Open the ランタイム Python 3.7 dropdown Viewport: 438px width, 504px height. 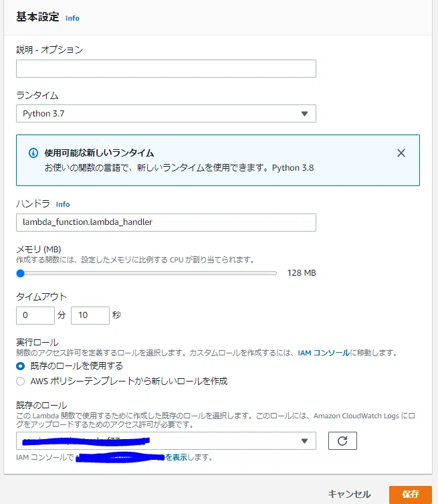click(x=166, y=114)
